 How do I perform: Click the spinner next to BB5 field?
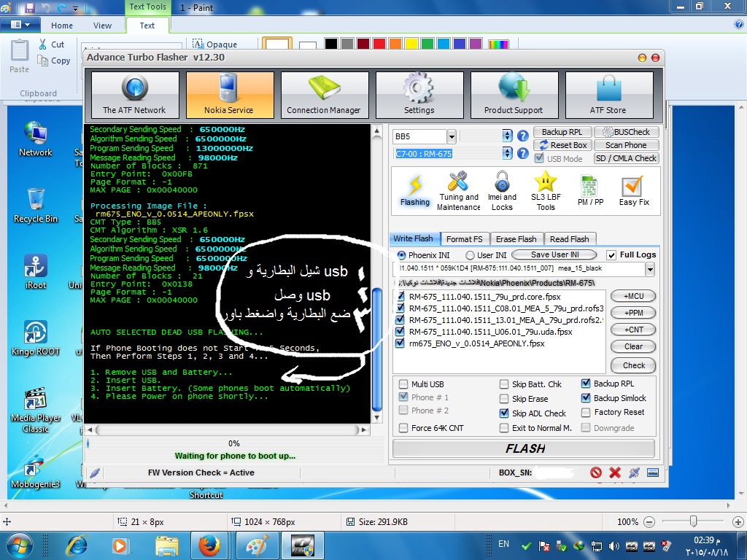tap(508, 136)
